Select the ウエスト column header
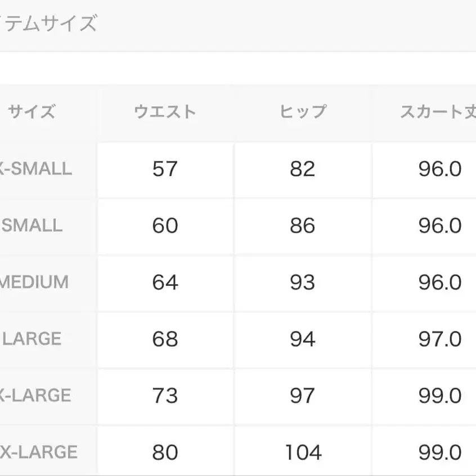Viewport: 476px width, 476px height. [165, 112]
